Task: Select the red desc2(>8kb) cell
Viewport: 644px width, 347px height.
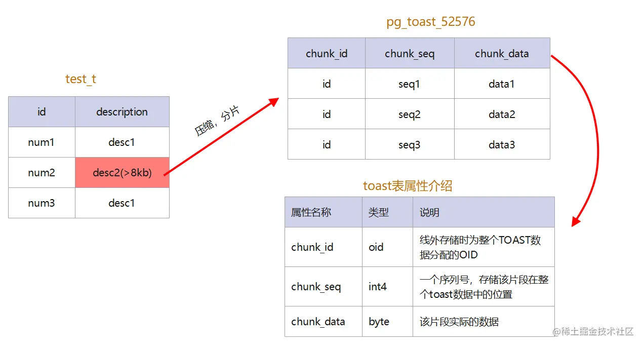Action: coord(122,172)
